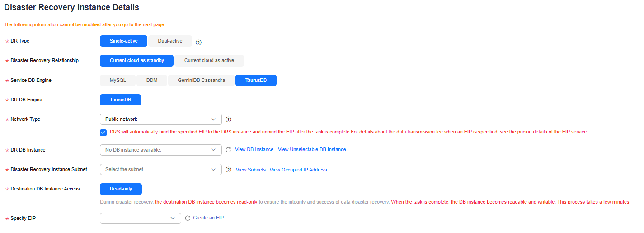
Task: Open the Network Type dropdown
Action: 160,119
